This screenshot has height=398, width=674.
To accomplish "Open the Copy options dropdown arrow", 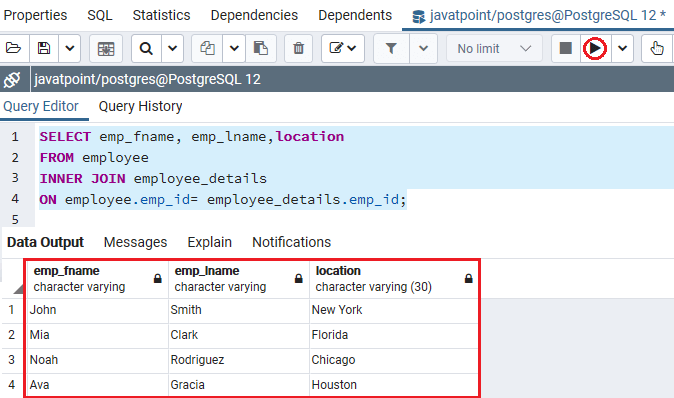I will pos(234,48).
